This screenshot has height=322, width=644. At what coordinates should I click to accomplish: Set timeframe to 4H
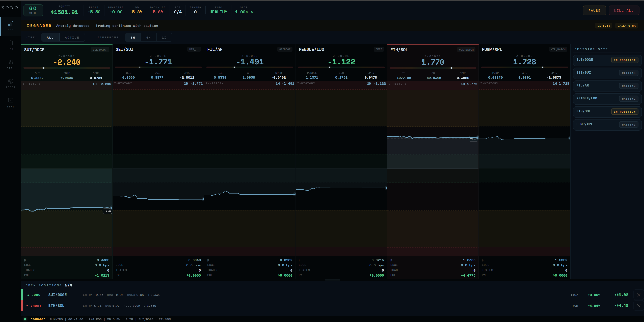tap(148, 38)
